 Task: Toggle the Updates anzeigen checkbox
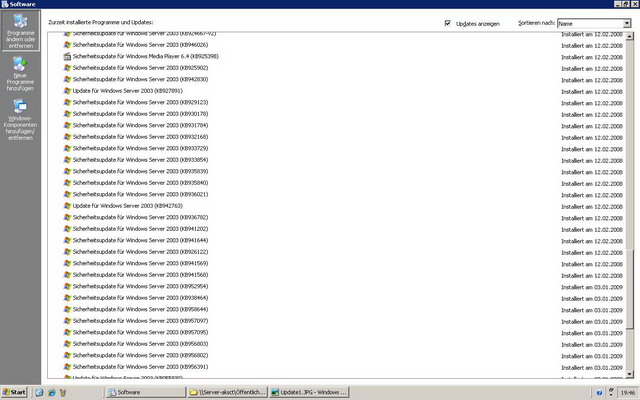[448, 23]
